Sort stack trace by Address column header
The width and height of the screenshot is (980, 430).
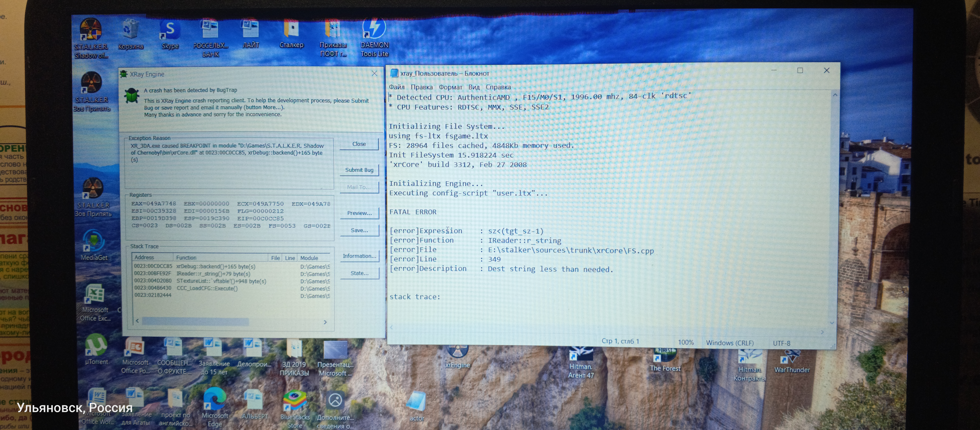click(x=153, y=257)
